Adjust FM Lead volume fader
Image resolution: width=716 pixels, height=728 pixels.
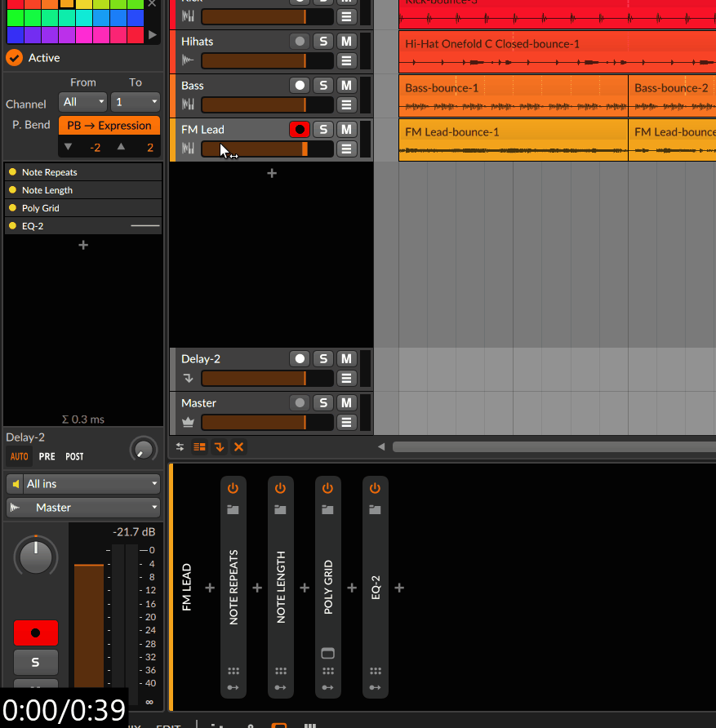tap(267, 149)
